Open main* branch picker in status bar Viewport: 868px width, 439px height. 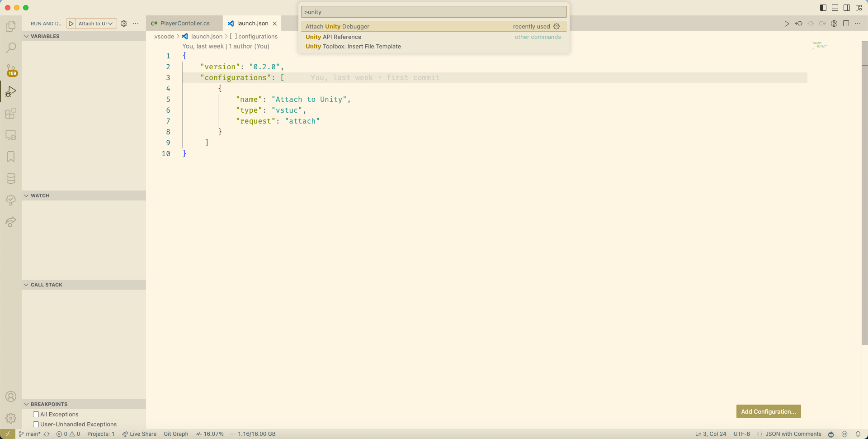pos(30,434)
